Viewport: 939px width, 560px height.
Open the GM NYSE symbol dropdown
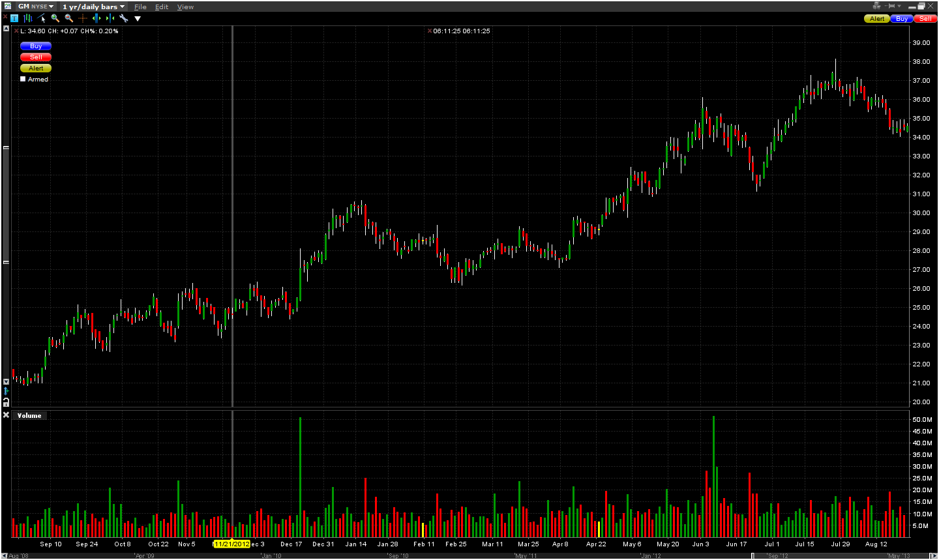[36, 7]
